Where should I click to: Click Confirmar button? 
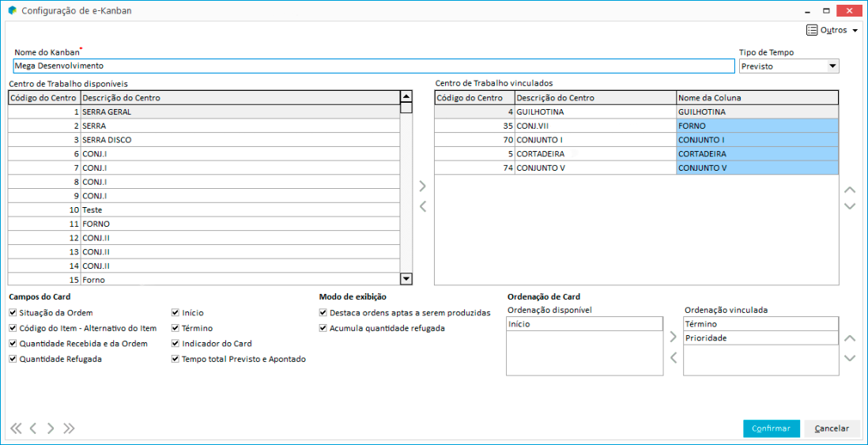coord(772,428)
